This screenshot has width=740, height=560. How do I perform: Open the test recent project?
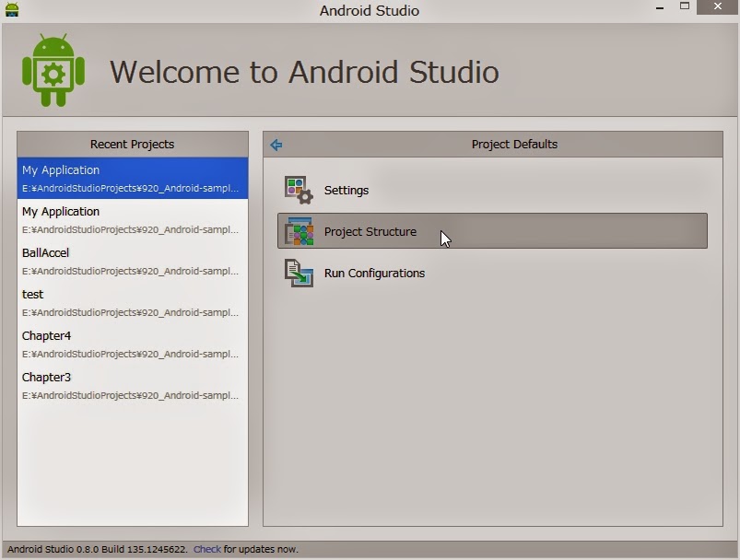[x=132, y=301]
